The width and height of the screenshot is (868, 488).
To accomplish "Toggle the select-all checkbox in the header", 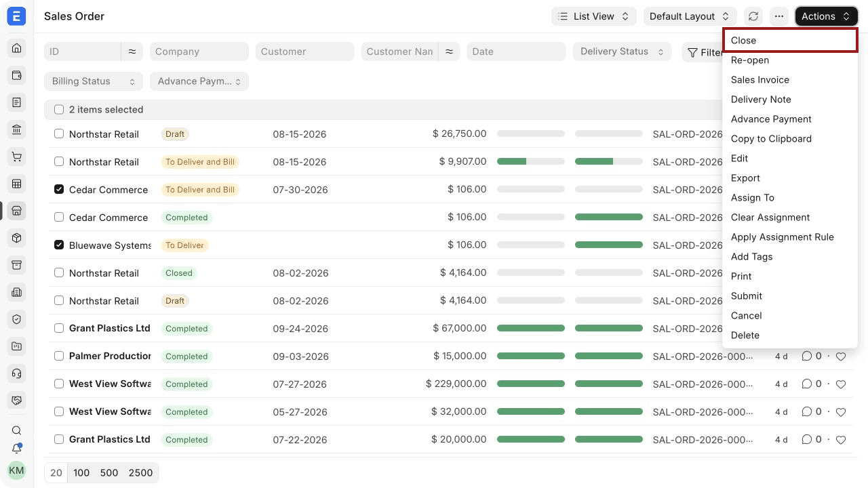I will pyautogui.click(x=59, y=110).
